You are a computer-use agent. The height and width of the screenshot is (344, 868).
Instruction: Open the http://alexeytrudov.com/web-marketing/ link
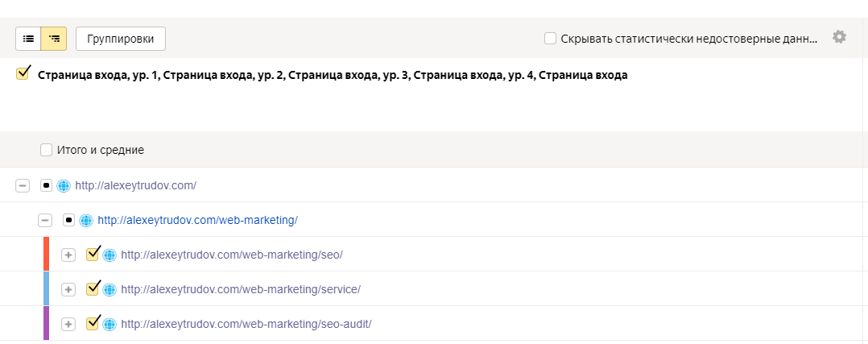198,220
